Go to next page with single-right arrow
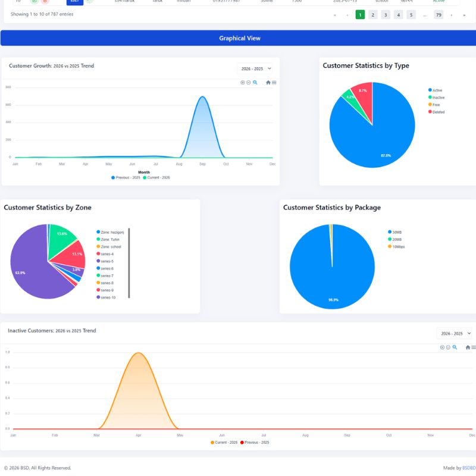476x476 pixels. pyautogui.click(x=452, y=15)
